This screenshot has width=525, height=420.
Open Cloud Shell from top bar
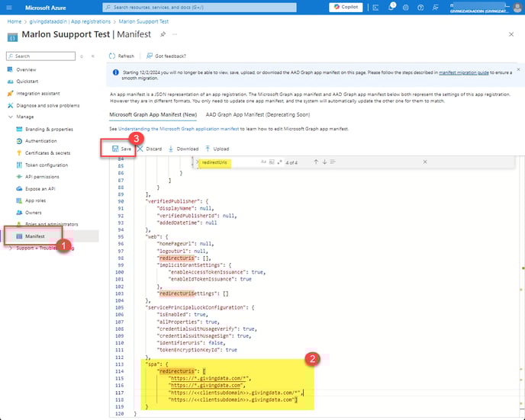click(375, 8)
